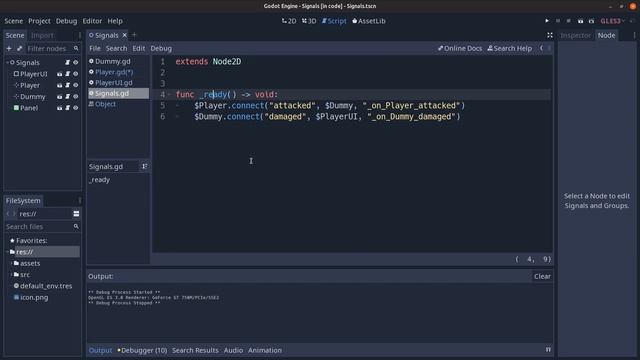Image resolution: width=640 pixels, height=360 pixels.
Task: Collapse the Signals root node
Action: [7, 62]
